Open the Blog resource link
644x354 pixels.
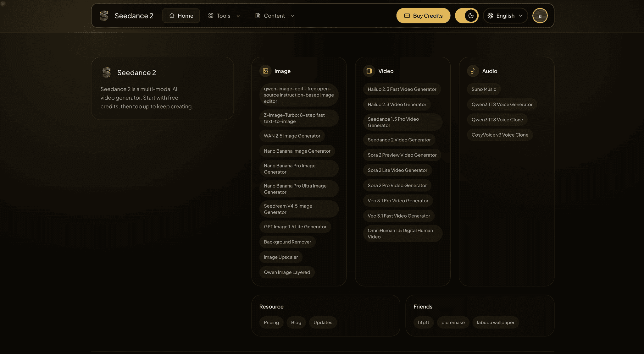[296, 323]
